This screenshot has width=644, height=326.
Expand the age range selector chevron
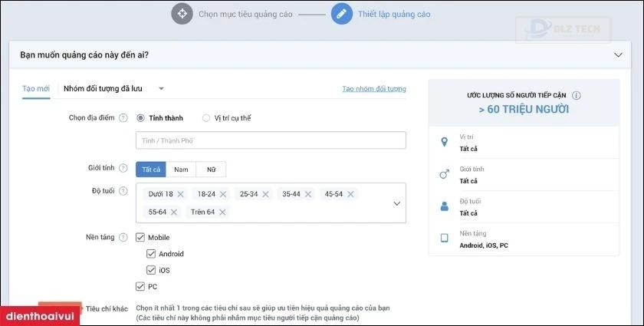[396, 203]
